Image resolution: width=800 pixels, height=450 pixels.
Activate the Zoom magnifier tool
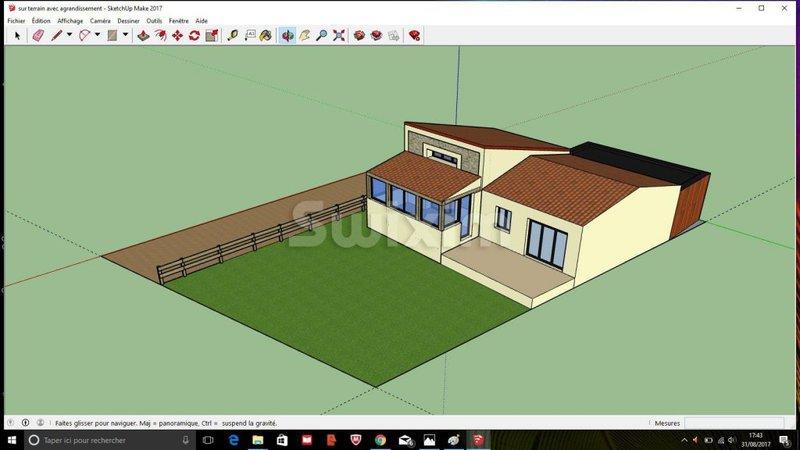click(321, 35)
